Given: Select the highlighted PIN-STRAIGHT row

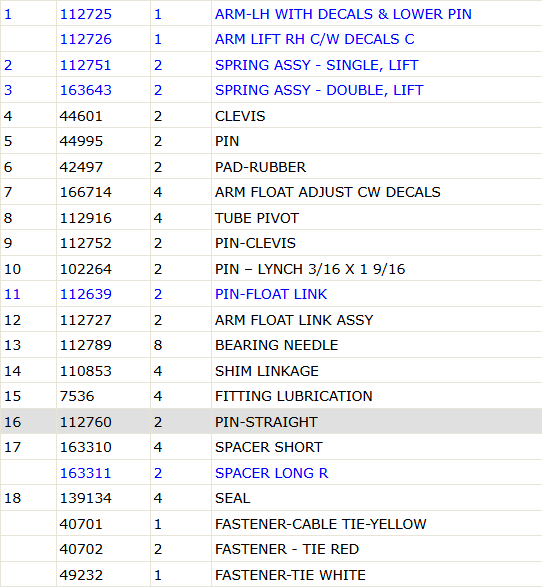Looking at the screenshot, I should pos(271,421).
